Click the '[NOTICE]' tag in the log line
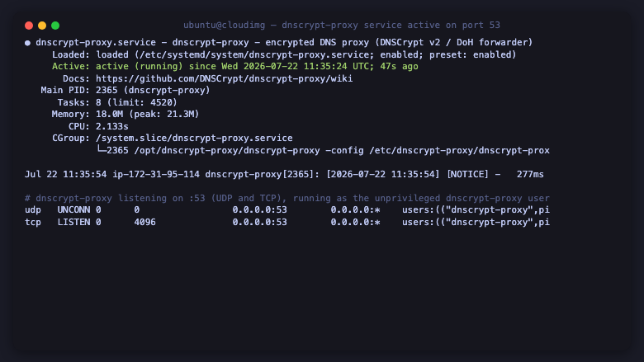Image resolution: width=644 pixels, height=362 pixels. 468,174
